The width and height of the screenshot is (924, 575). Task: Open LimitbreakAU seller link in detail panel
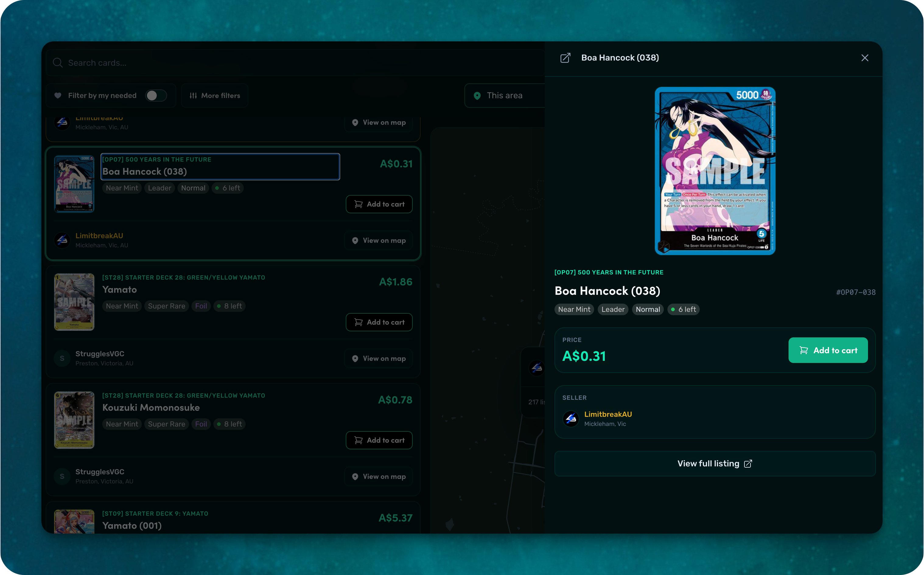[x=608, y=414]
